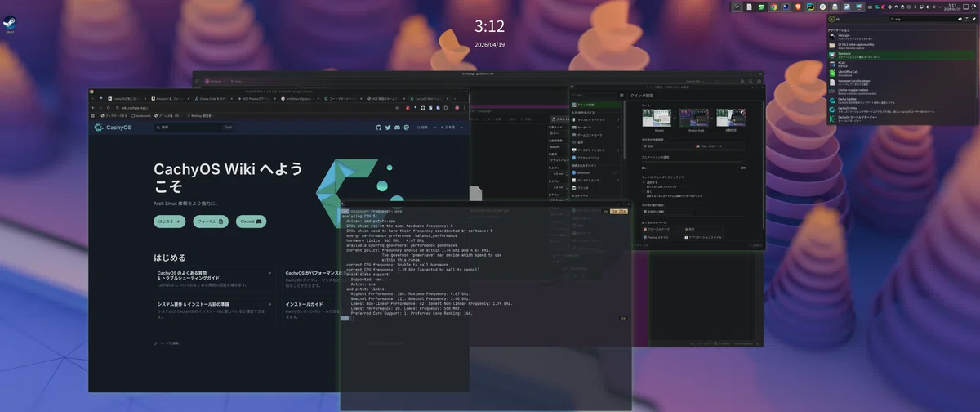Viewport: 980px width, 412px height.
Task: Open the Discord icon in wiki header
Action: (398, 128)
